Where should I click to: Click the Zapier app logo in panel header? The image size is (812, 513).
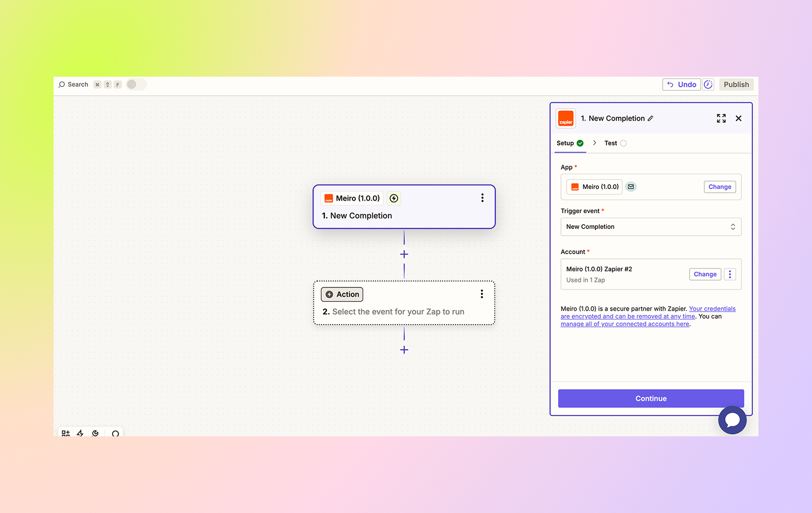click(x=566, y=118)
